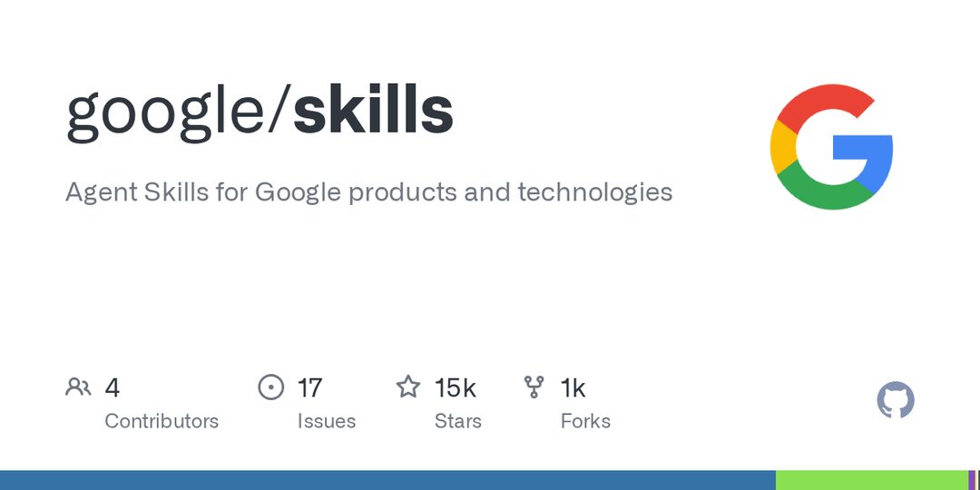Click the Contributors label
Viewport: 980px width, 490px height.
click(162, 421)
